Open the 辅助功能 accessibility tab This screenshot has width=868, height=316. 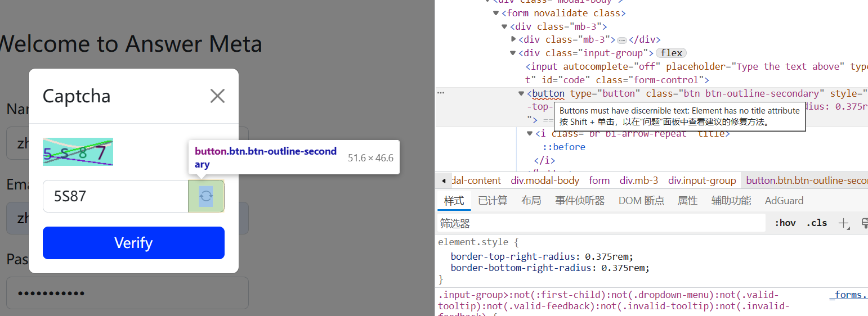tap(731, 201)
